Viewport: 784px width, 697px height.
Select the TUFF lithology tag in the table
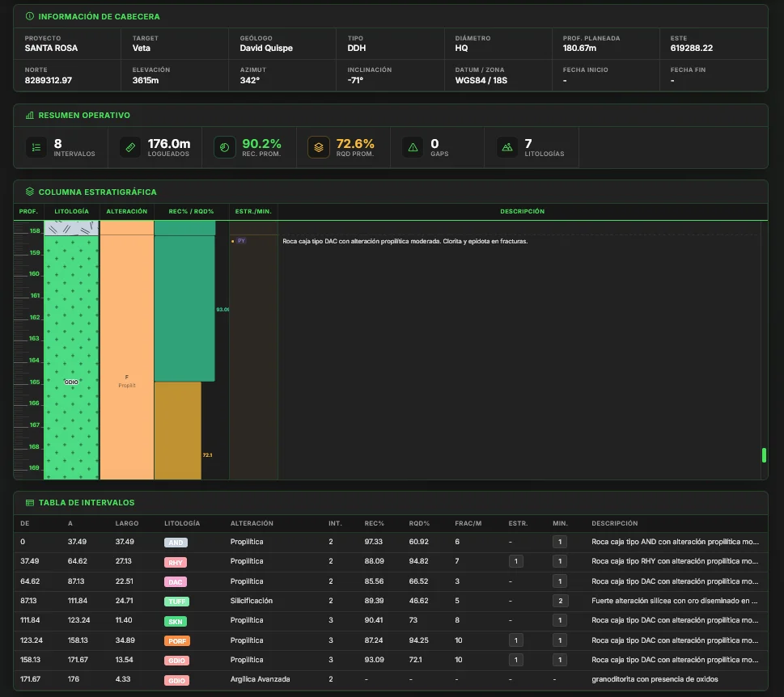pos(176,602)
